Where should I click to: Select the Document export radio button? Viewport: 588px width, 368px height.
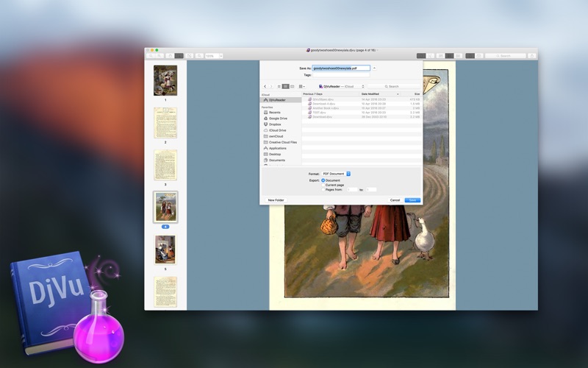323,180
